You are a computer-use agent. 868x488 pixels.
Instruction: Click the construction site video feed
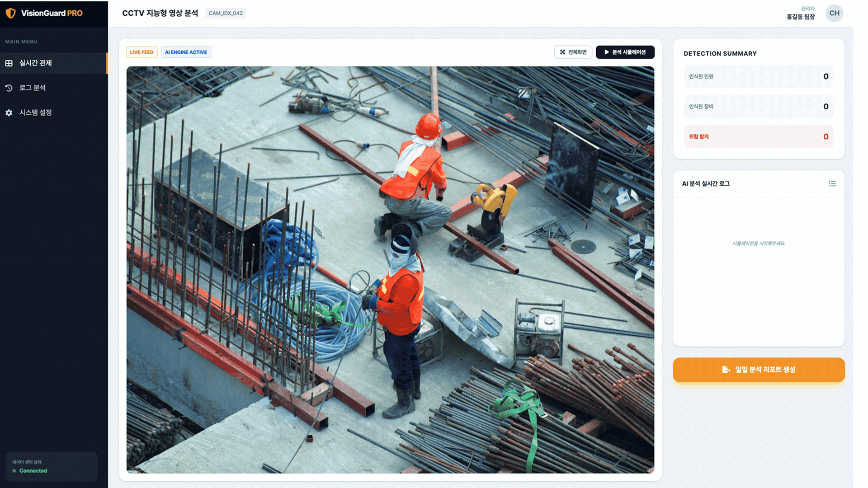click(x=390, y=270)
